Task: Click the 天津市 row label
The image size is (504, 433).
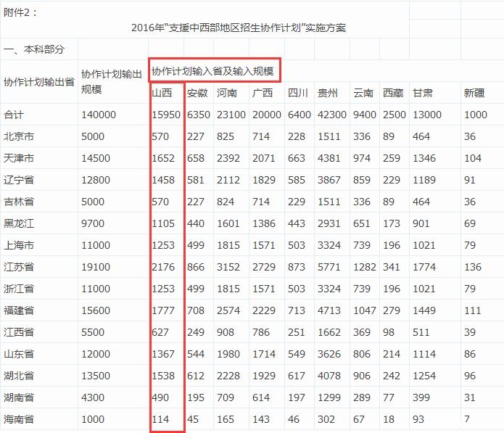Action: click(x=19, y=159)
